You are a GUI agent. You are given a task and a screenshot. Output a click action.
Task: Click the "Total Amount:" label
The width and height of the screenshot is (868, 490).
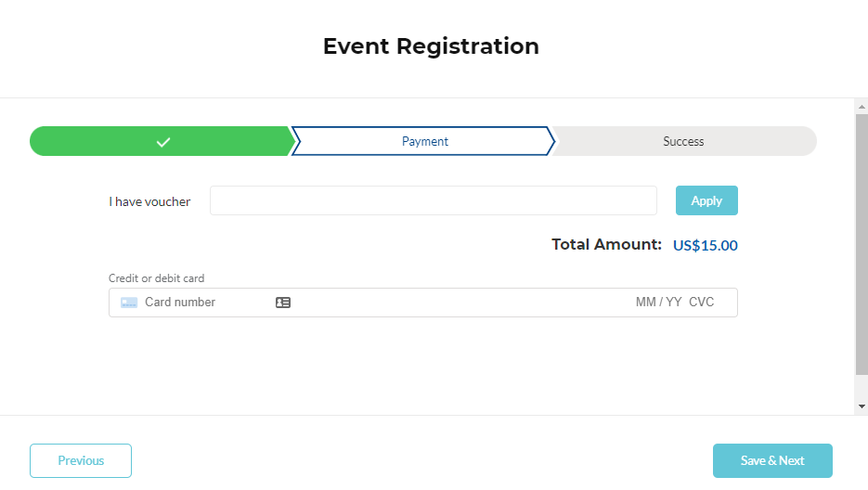coord(606,245)
